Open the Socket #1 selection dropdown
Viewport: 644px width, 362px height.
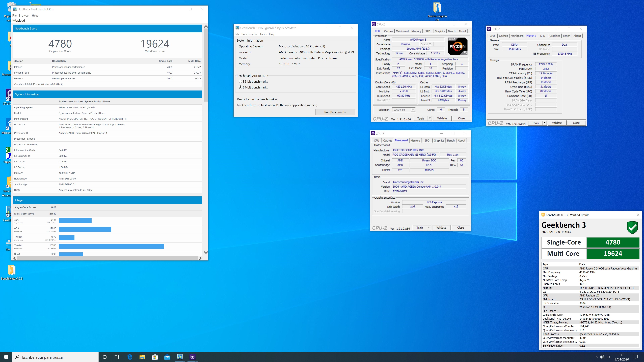413,110
